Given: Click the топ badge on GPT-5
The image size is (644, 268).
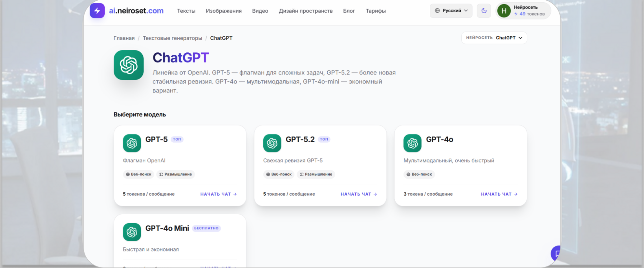Looking at the screenshot, I should coord(177,139).
